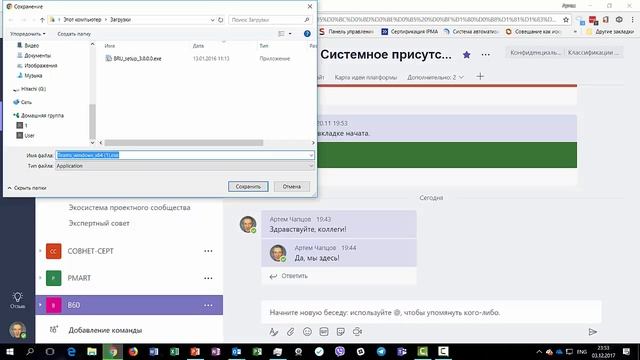This screenshot has height=360, width=640.
Task: Click Создать папку button
Action: [x=74, y=34]
